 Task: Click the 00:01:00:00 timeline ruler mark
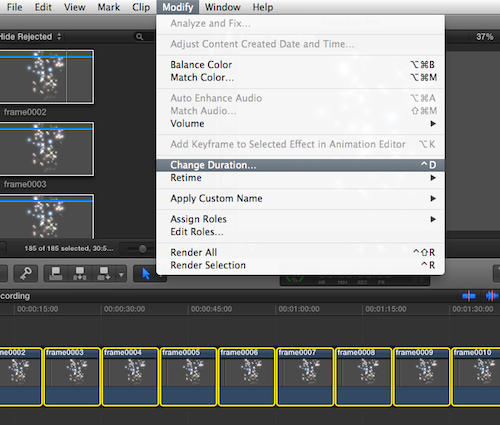coord(299,309)
